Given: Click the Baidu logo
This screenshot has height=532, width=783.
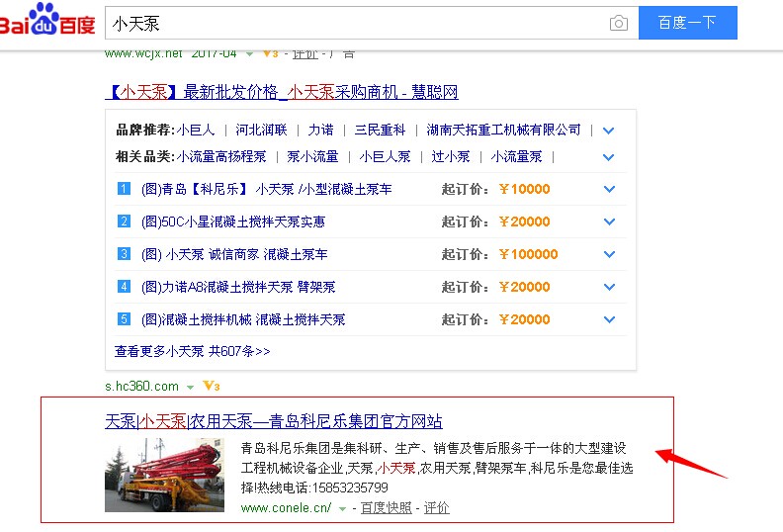Looking at the screenshot, I should pos(47,21).
